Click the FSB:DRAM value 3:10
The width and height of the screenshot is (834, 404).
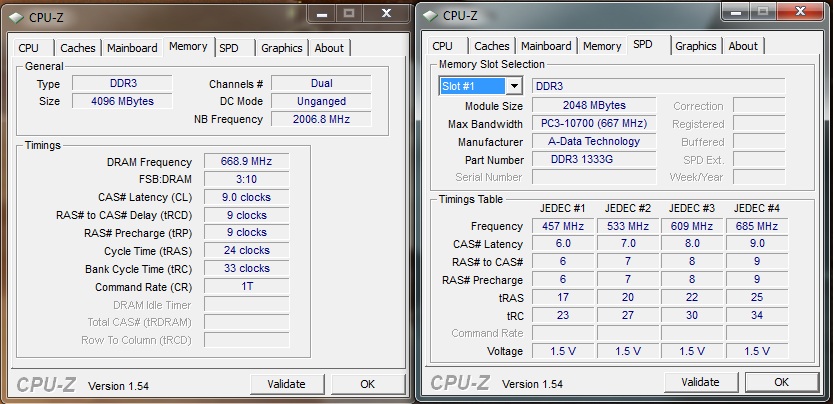click(x=247, y=179)
